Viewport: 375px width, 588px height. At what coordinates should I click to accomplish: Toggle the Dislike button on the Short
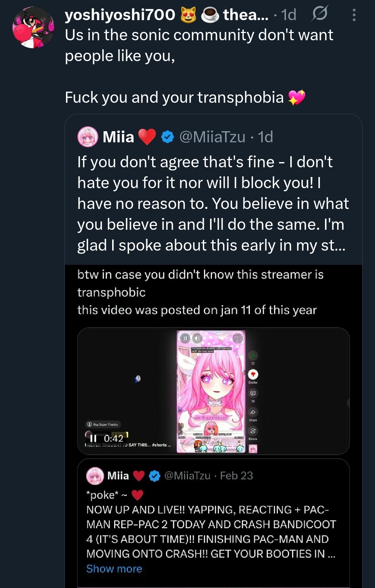coord(253,374)
